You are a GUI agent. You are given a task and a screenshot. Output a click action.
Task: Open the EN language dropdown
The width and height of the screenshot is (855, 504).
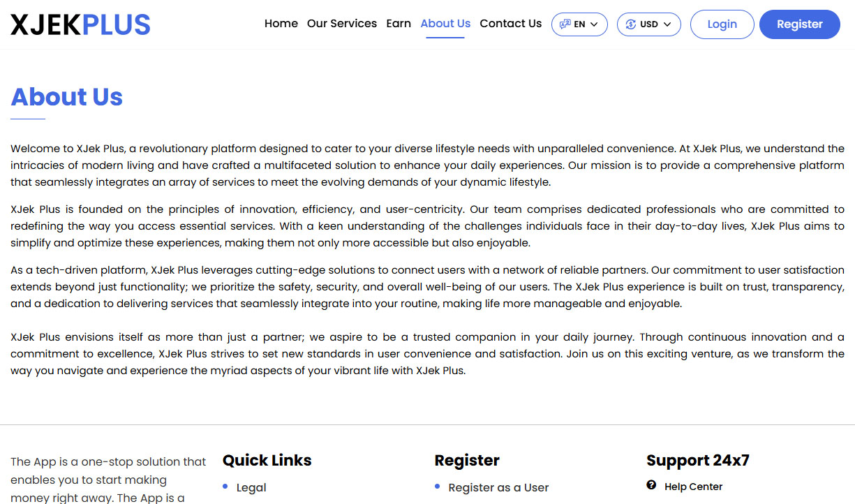[x=579, y=24]
